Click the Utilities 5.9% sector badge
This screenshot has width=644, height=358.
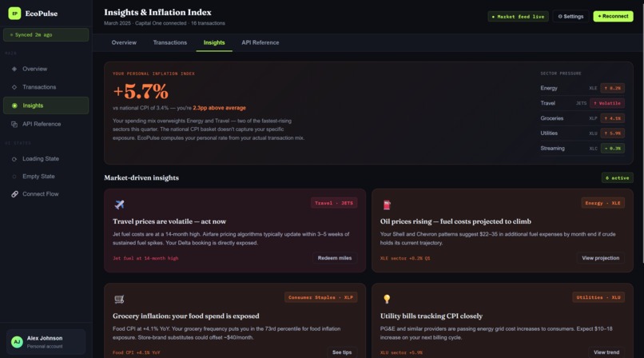(612, 133)
